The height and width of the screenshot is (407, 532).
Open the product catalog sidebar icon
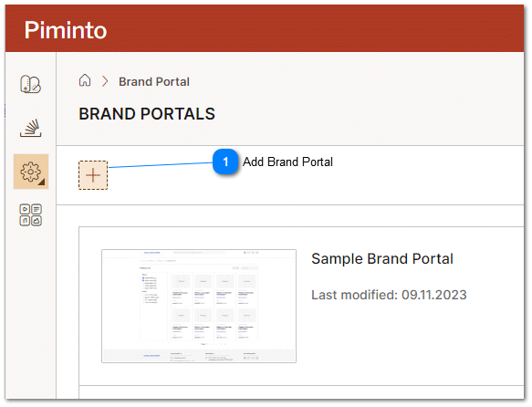30,84
